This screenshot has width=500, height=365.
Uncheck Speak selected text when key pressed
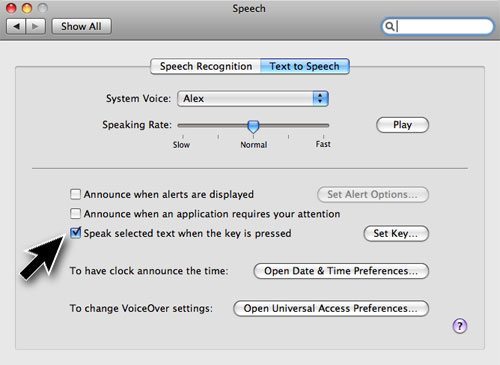(x=75, y=233)
